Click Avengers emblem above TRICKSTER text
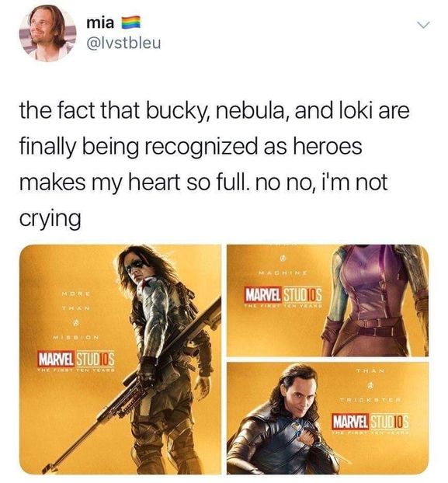The height and width of the screenshot is (483, 448). point(370,384)
